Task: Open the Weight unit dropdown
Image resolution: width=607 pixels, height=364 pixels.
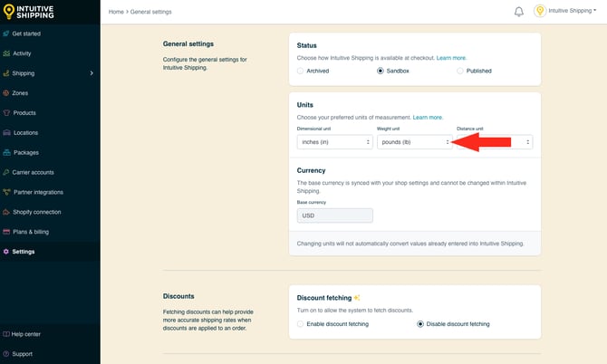Action: (x=413, y=142)
